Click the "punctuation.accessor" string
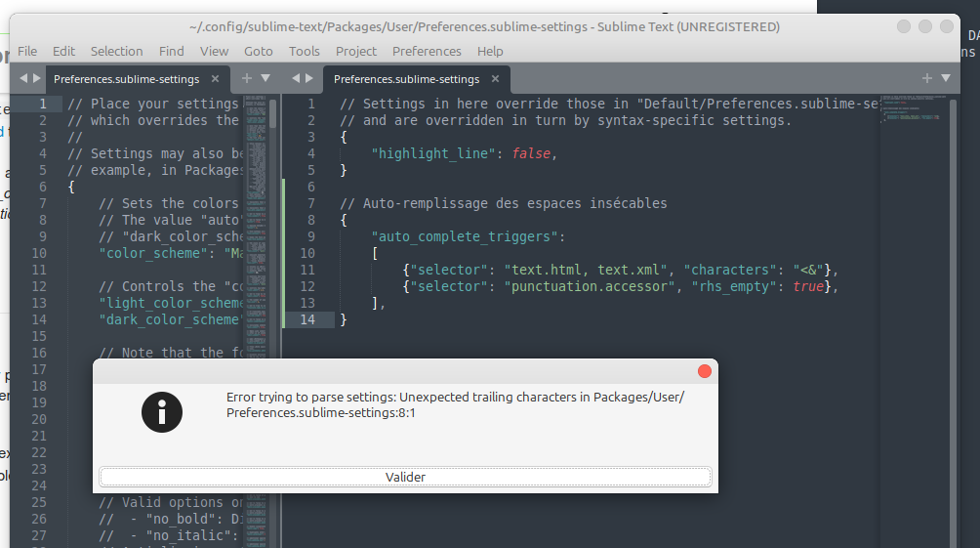Viewport: 980px width, 548px height. pos(590,286)
